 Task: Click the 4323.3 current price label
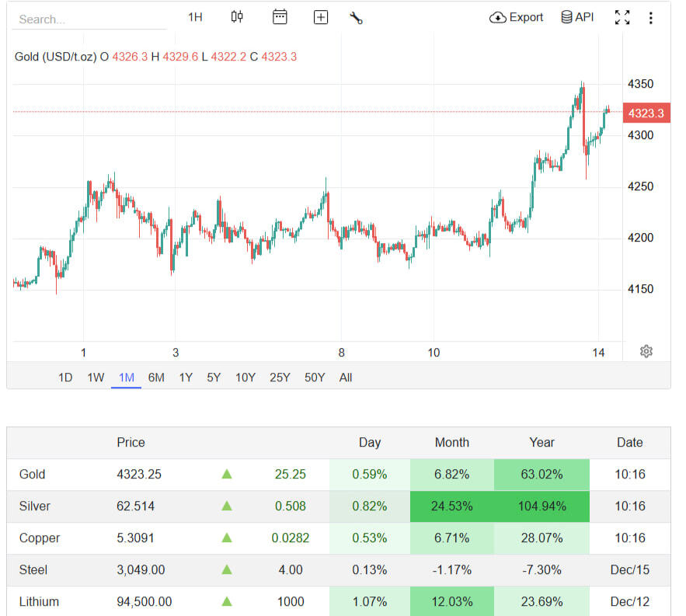pyautogui.click(x=646, y=113)
